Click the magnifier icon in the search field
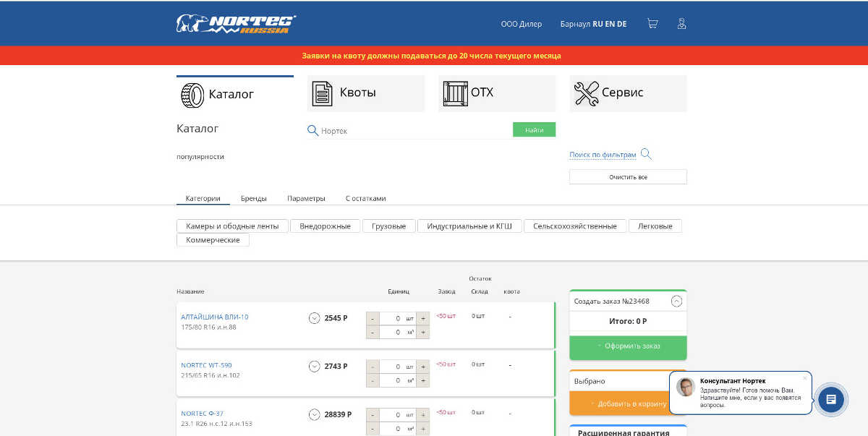Image resolution: width=868 pixels, height=436 pixels. coord(312,130)
